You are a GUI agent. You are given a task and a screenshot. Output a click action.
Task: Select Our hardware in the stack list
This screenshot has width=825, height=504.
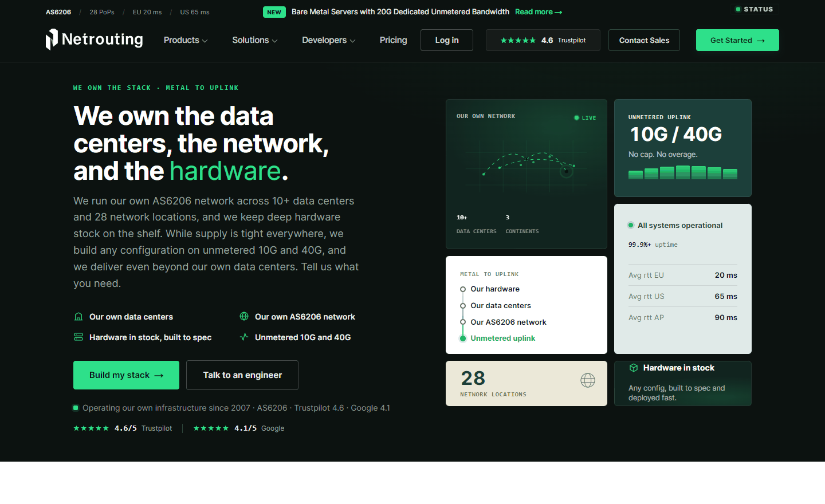(495, 289)
